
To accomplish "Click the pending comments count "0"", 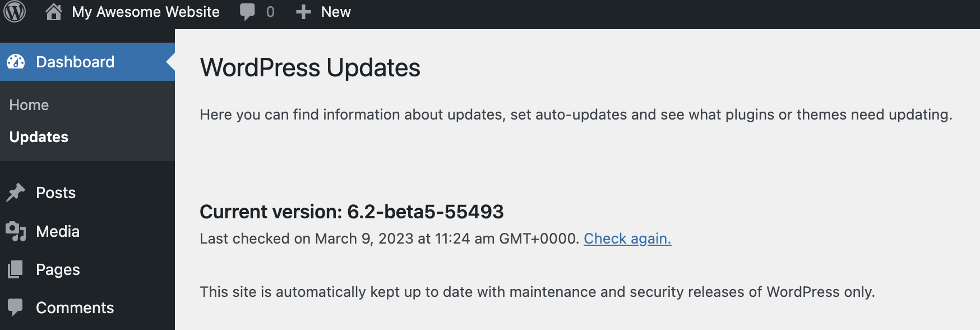I will [270, 12].
